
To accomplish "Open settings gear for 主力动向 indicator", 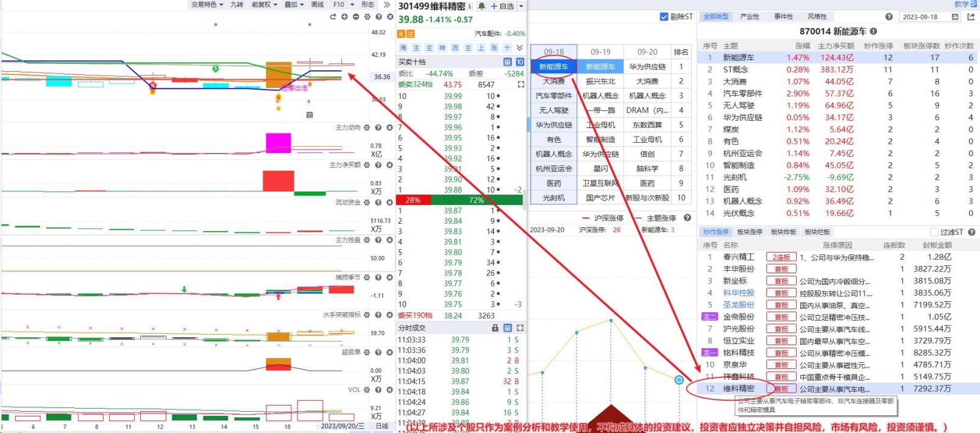I will tap(367, 127).
